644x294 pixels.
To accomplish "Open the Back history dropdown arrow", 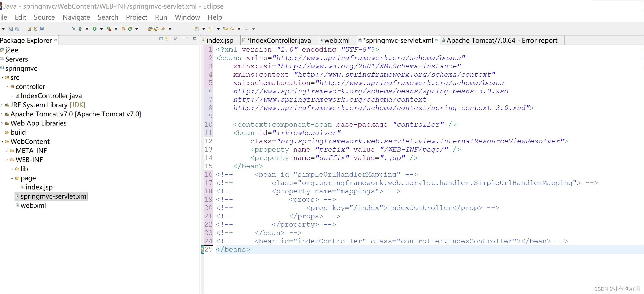I will coord(239,29).
